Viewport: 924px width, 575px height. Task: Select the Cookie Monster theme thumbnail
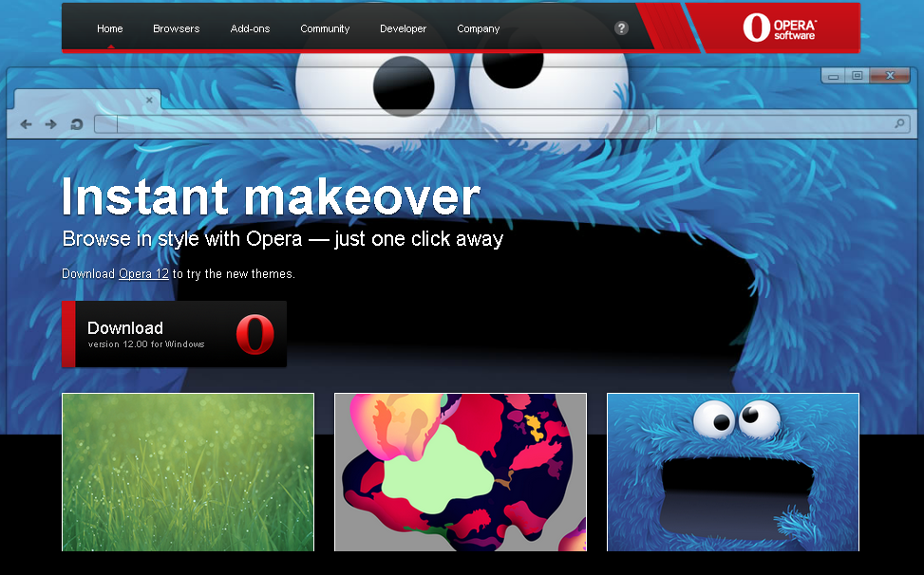click(x=732, y=472)
